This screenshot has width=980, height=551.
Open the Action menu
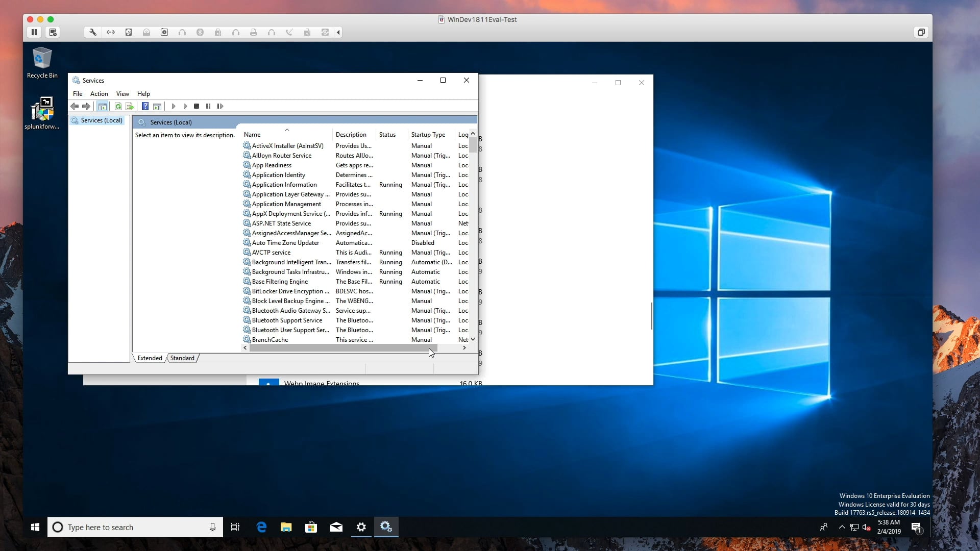(x=99, y=94)
